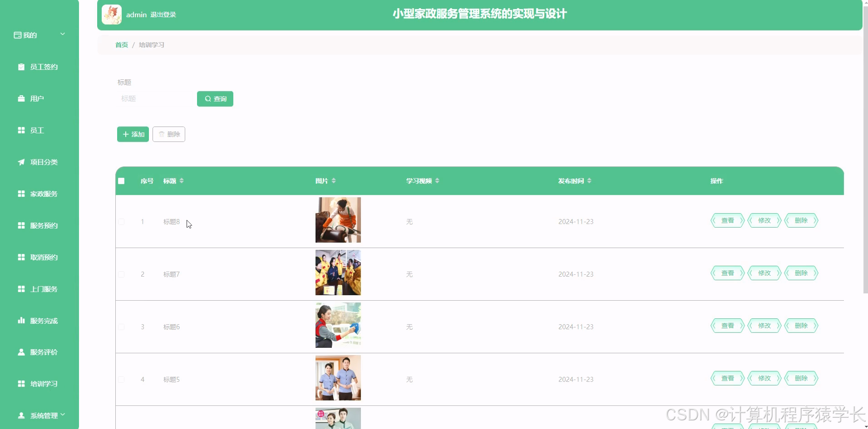Viewport: 868px width, 429px height.
Task: Click the 标题7 title cell
Action: click(172, 274)
